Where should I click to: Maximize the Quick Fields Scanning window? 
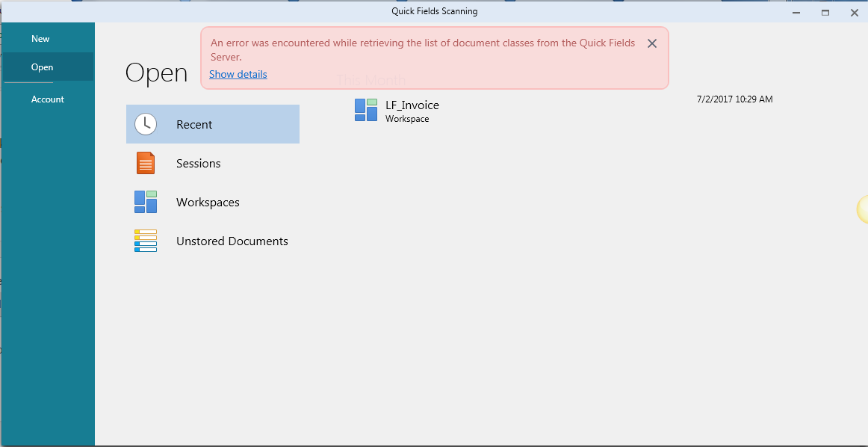pyautogui.click(x=825, y=12)
